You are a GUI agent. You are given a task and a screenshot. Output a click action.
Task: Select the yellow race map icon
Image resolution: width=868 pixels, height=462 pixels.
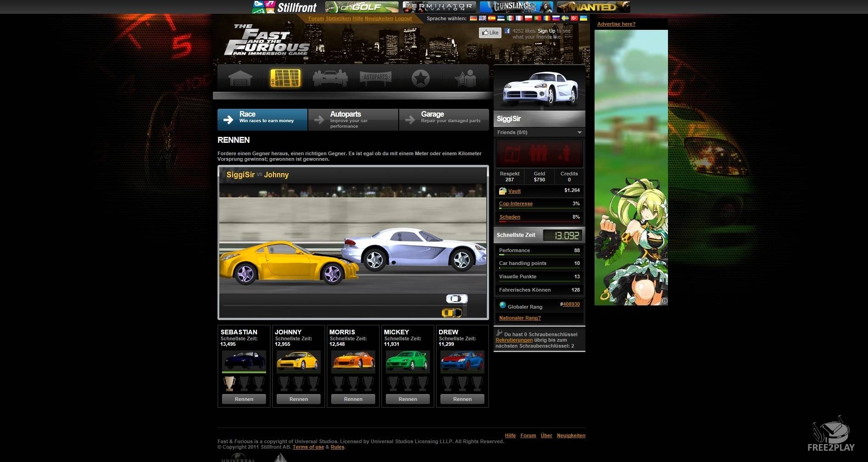(x=285, y=79)
